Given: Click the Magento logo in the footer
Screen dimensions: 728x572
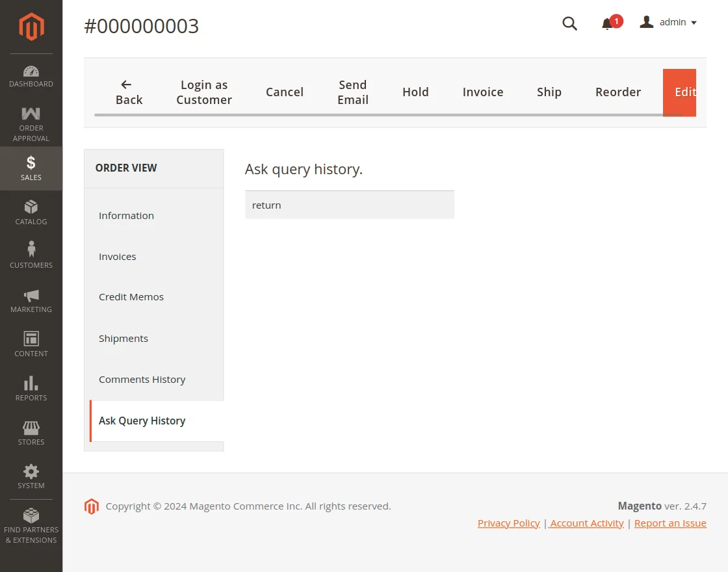Looking at the screenshot, I should pos(92,506).
